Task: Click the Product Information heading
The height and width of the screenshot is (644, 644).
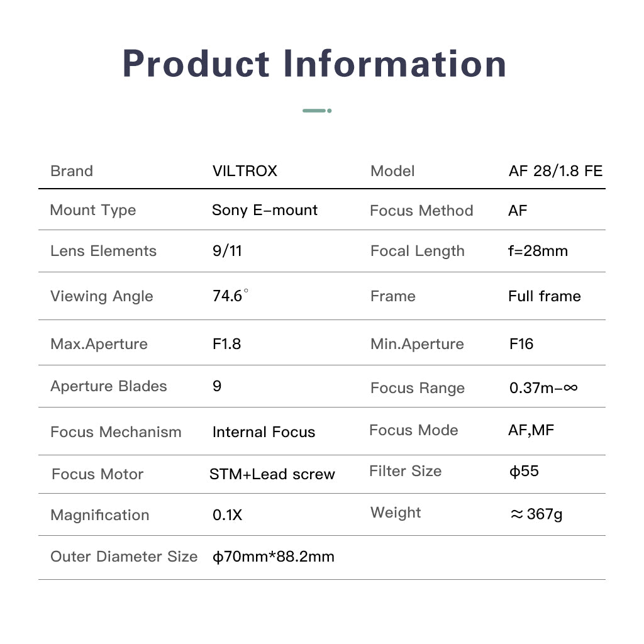Action: pos(314,64)
